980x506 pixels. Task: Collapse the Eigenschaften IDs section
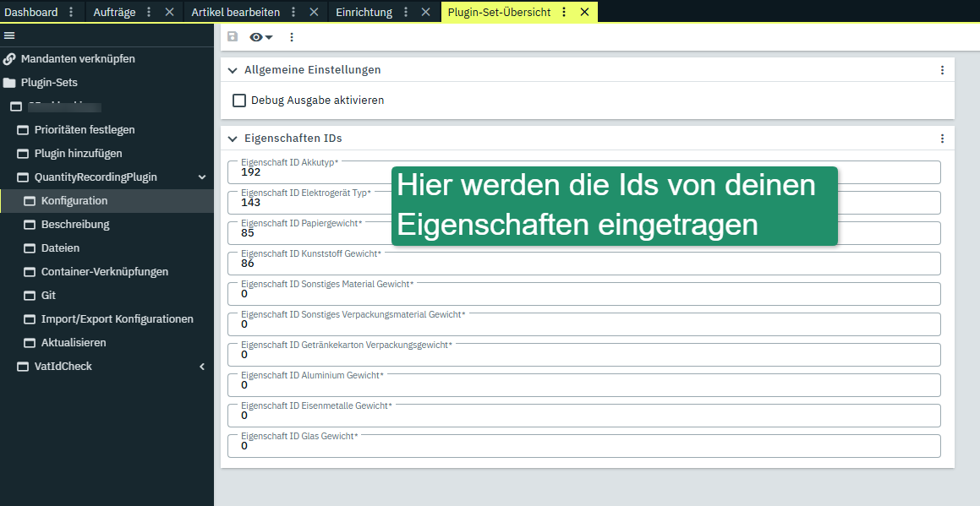[x=233, y=139]
